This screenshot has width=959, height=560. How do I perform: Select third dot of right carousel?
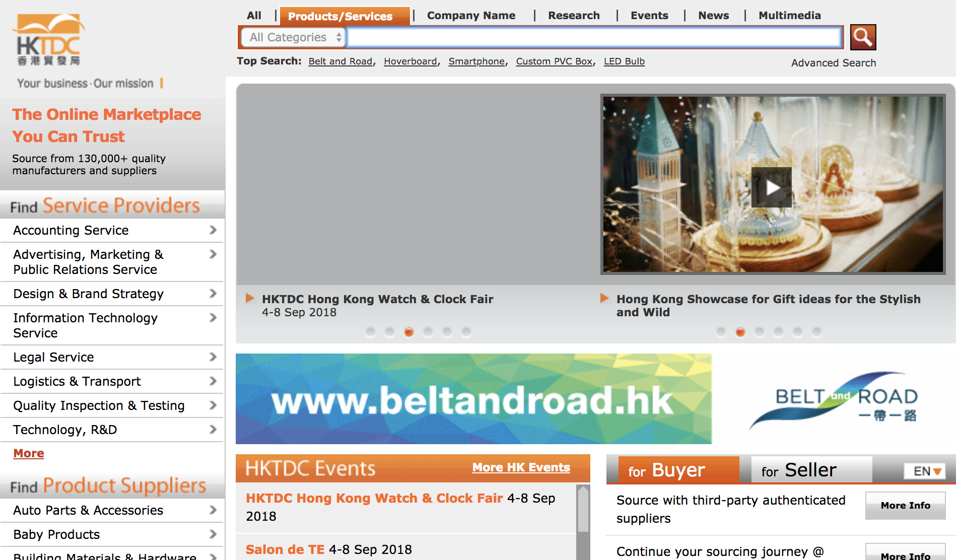point(760,332)
